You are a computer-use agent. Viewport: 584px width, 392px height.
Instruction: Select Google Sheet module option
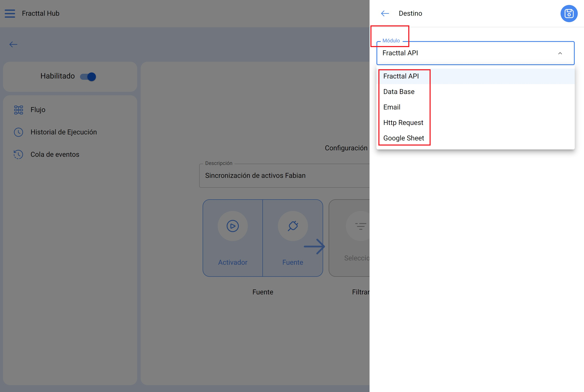475,138
